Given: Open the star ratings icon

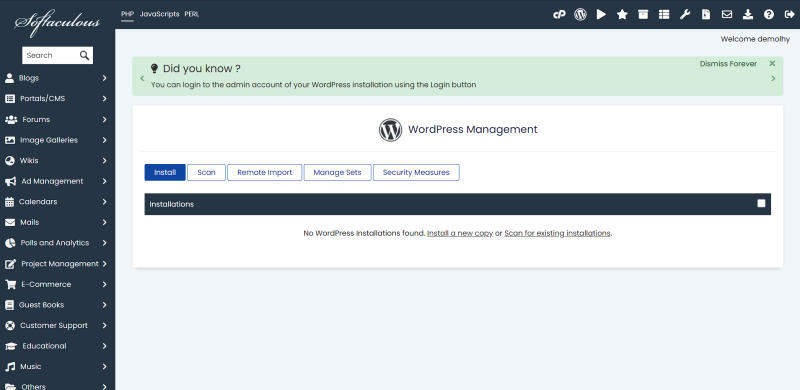Looking at the screenshot, I should click(622, 14).
